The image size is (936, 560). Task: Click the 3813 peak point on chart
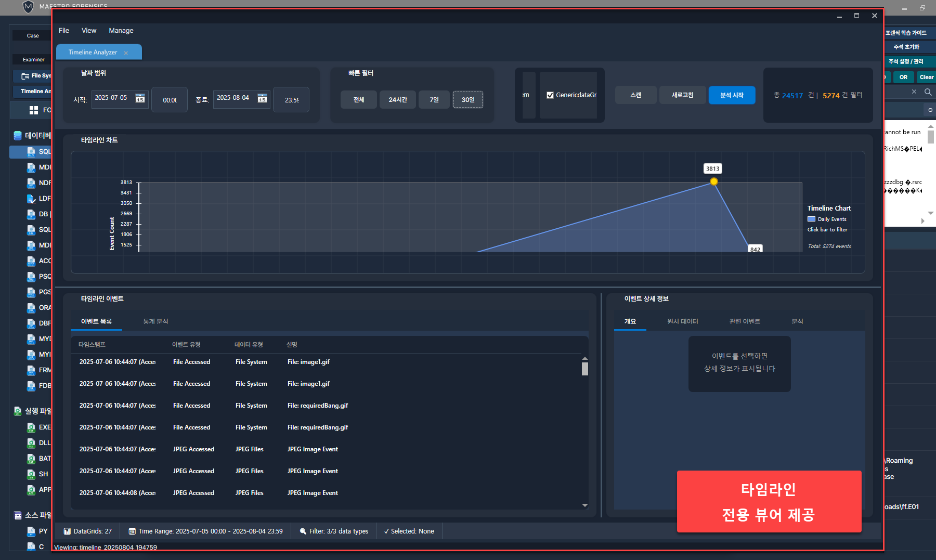coord(714,181)
